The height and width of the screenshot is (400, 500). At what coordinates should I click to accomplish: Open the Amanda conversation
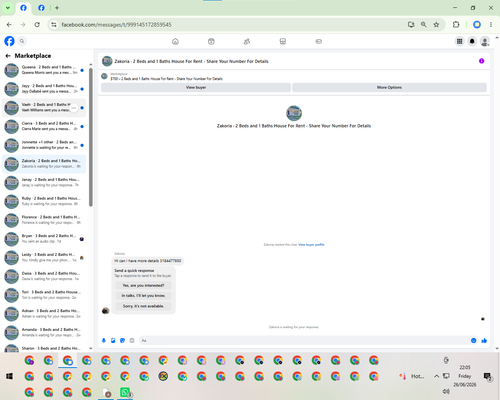pos(44,332)
